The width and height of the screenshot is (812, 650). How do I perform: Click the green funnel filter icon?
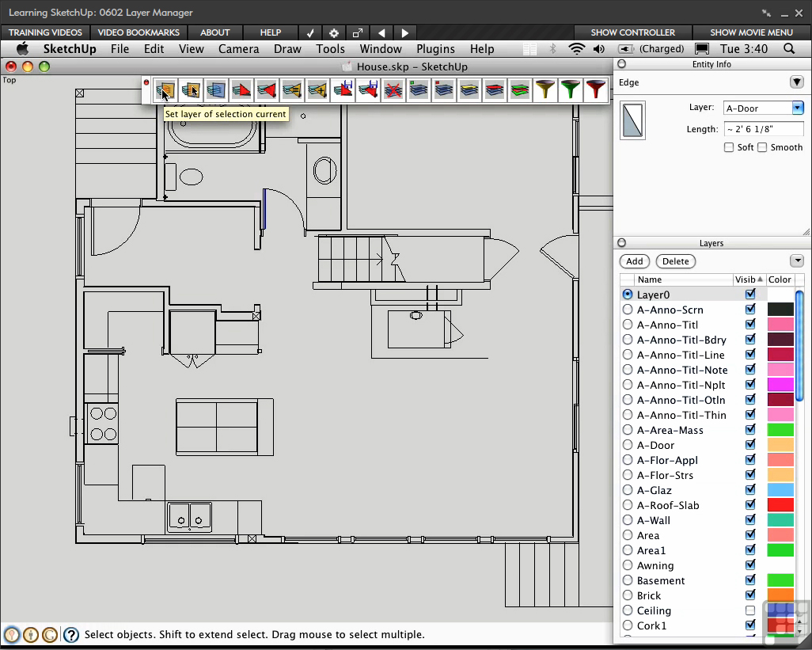571,90
